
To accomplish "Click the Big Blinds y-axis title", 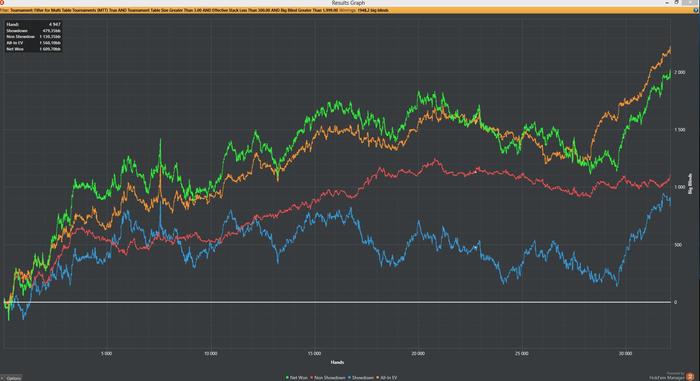I will 690,184.
